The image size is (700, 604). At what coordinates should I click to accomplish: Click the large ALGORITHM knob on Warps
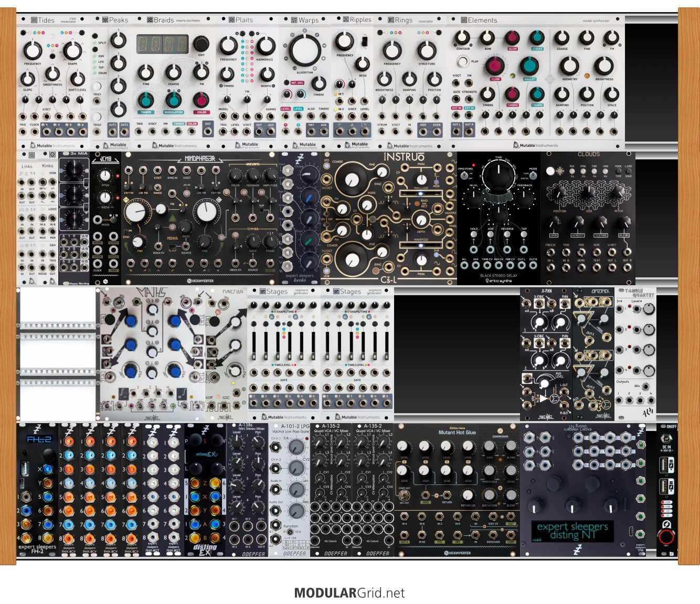pyautogui.click(x=304, y=50)
